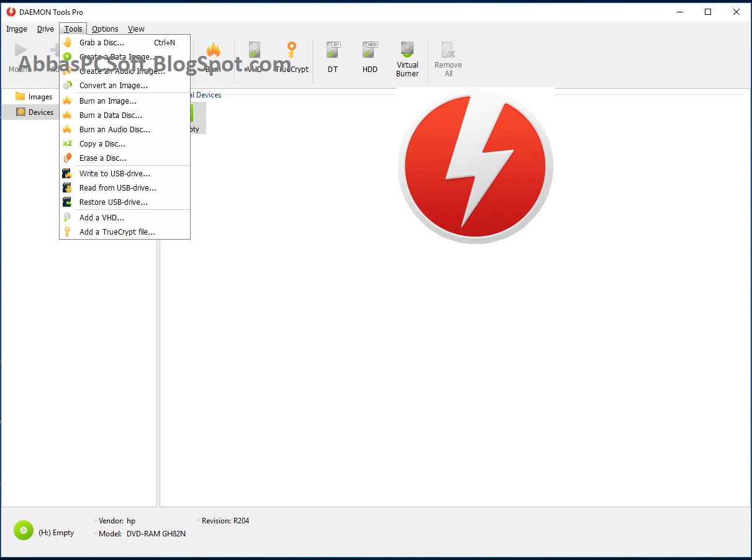The image size is (752, 560).
Task: Click the Vendor hp text
Action: coord(117,521)
